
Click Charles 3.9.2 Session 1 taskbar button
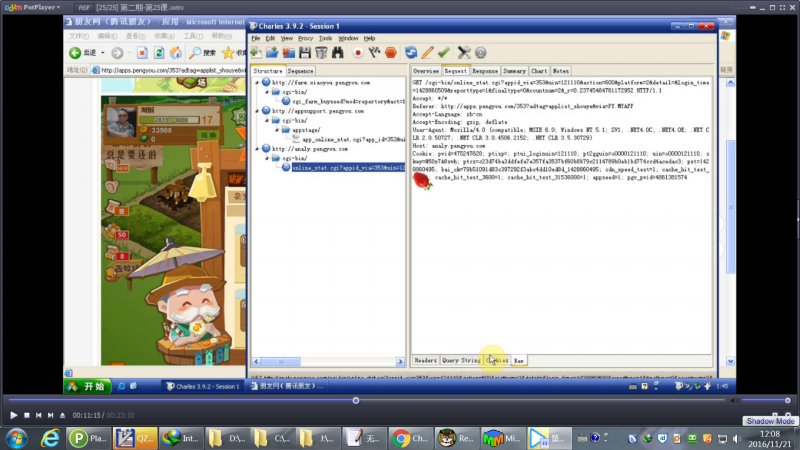(203, 386)
